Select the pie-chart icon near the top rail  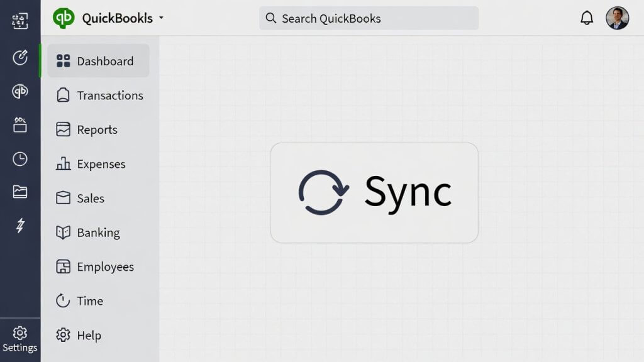coord(19,57)
